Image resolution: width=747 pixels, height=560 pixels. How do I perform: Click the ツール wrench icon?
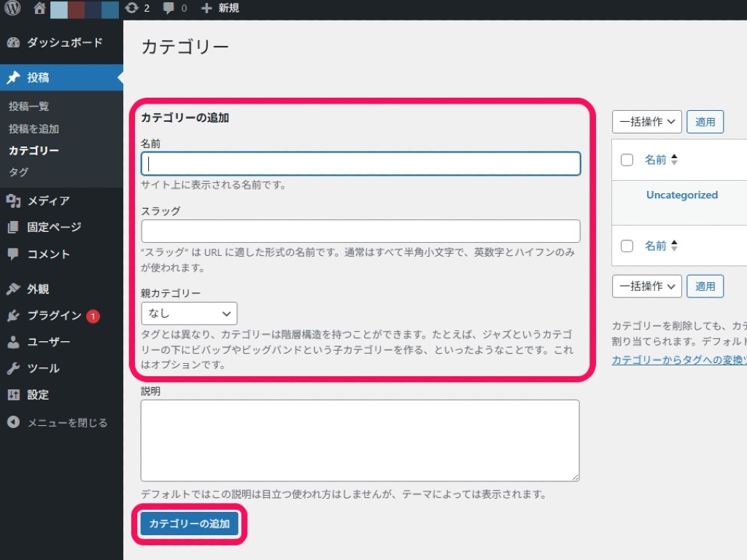pos(13,368)
